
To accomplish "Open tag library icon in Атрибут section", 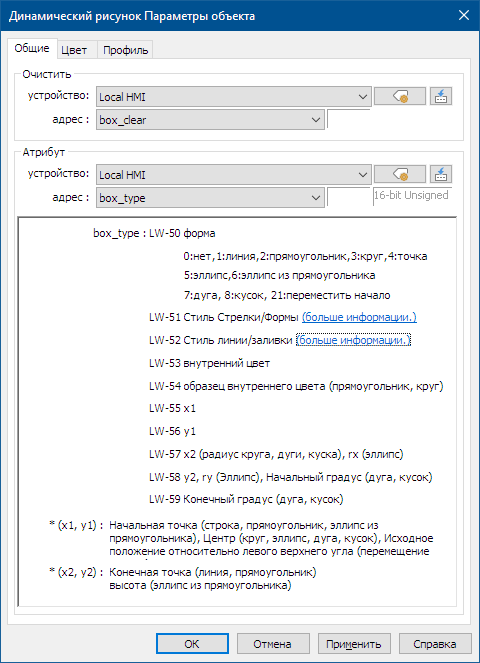I will pyautogui.click(x=400, y=174).
